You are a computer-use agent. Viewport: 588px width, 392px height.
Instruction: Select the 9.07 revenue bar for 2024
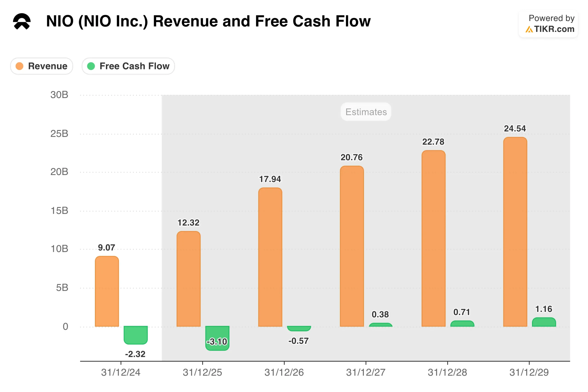(x=107, y=291)
